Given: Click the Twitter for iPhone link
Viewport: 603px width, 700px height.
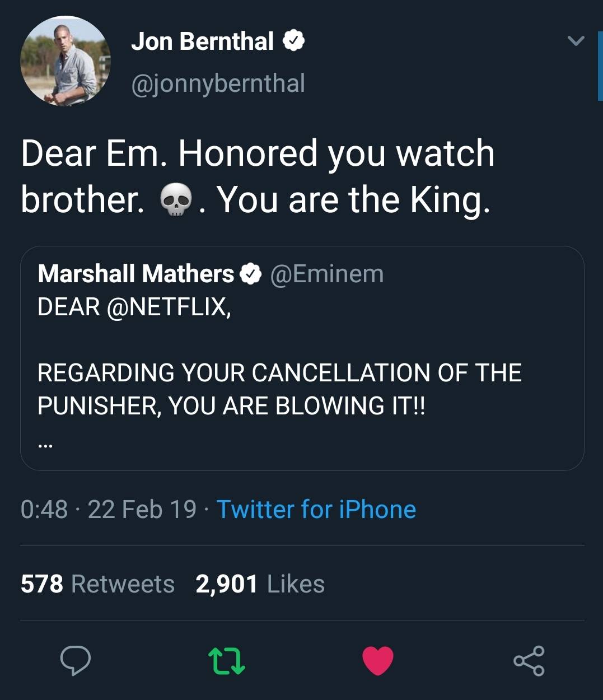Looking at the screenshot, I should pyautogui.click(x=316, y=510).
